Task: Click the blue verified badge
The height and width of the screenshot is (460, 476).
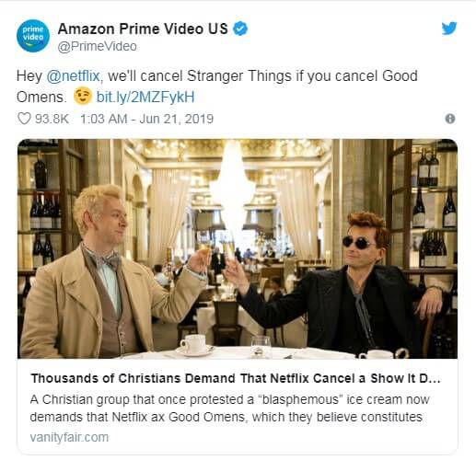Action: pos(240,29)
